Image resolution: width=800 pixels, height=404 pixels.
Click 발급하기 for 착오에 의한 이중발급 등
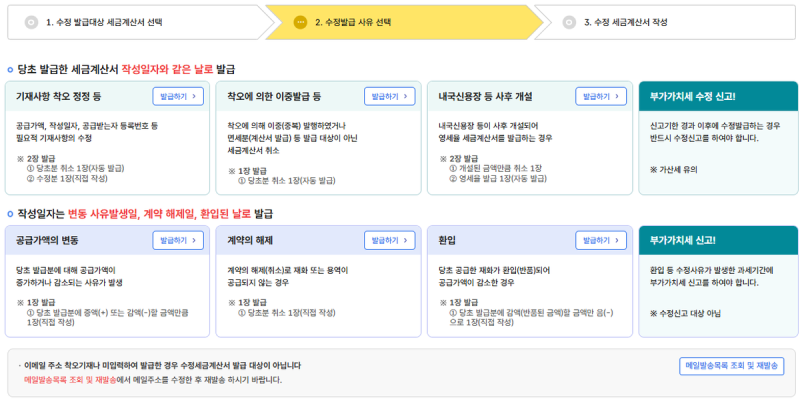[390, 96]
